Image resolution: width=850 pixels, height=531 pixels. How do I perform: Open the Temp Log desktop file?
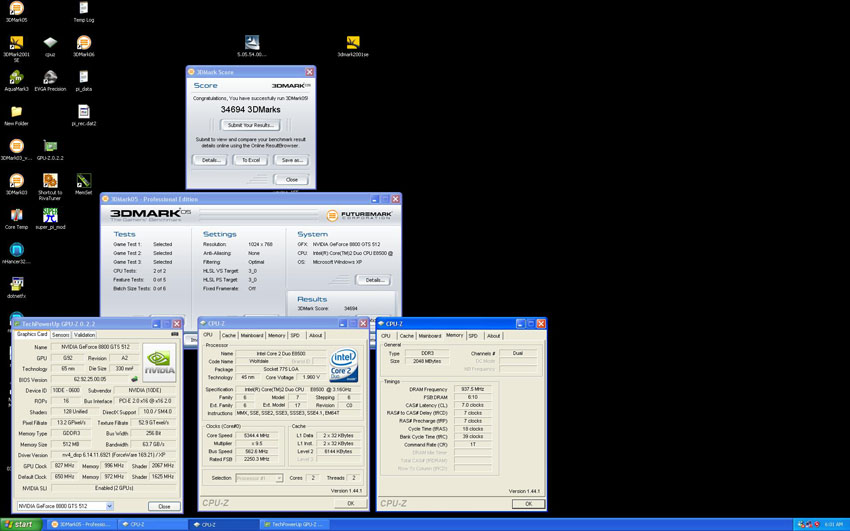tap(83, 9)
